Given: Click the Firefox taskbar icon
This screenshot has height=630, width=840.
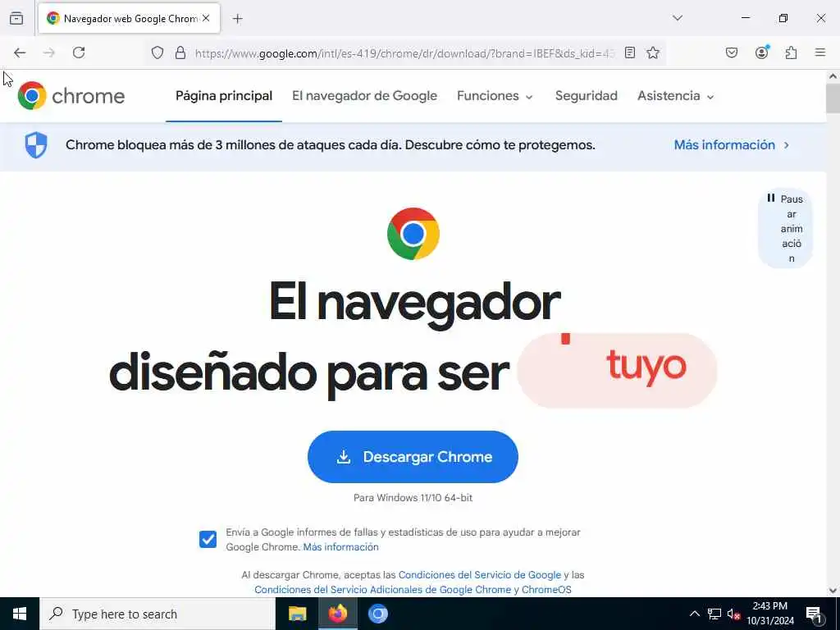Looking at the screenshot, I should [x=337, y=614].
